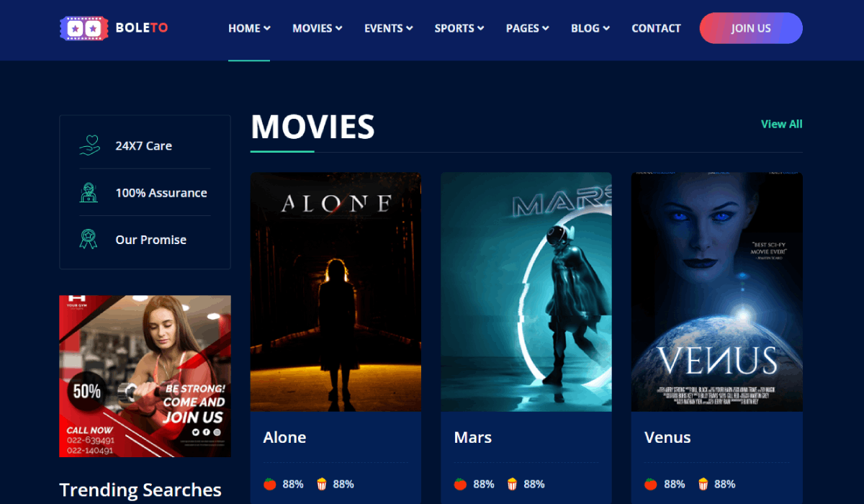This screenshot has height=504, width=864.
Task: Click the Our Promise text
Action: pyautogui.click(x=151, y=240)
